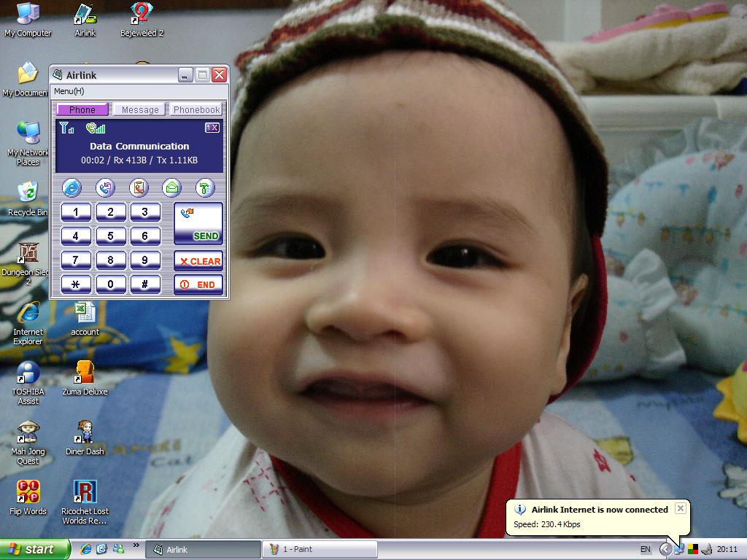Click the four-color square tray icon
Screen dimensions: 747x560
tap(693, 550)
